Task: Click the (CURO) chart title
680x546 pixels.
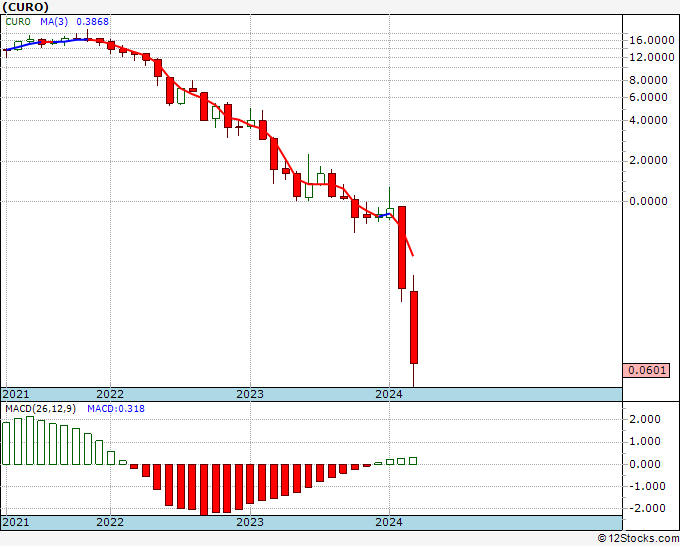Action: tap(26, 7)
